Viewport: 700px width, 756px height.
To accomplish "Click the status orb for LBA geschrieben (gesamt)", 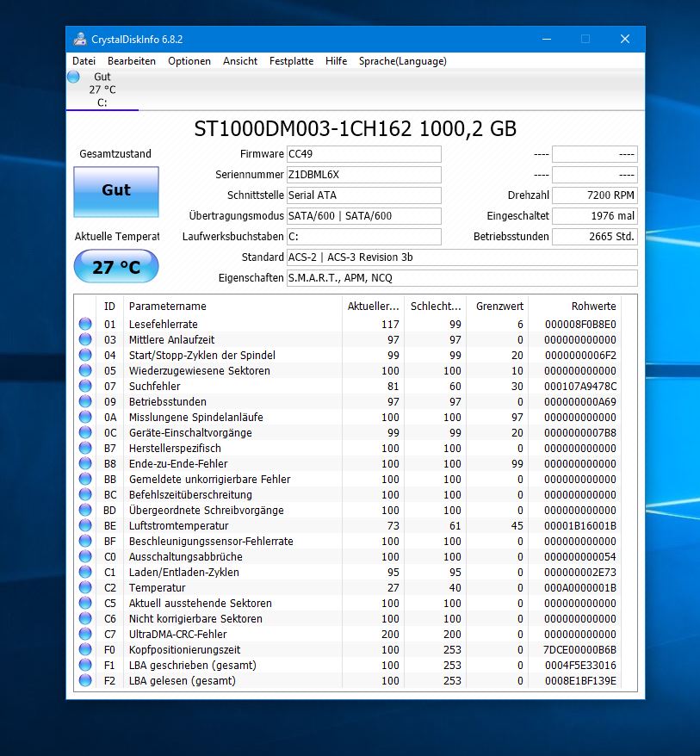I will tap(85, 665).
